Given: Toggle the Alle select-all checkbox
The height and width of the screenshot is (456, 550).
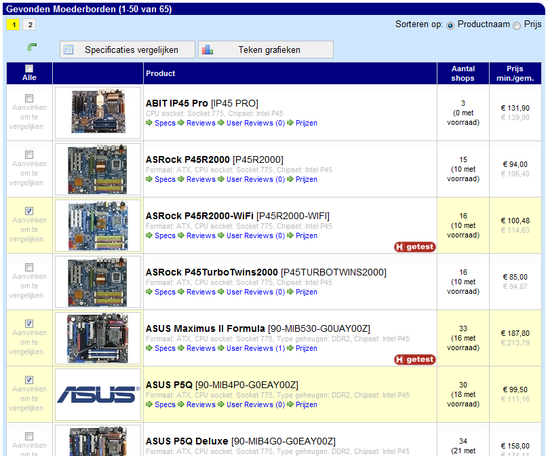Looking at the screenshot, I should [29, 68].
